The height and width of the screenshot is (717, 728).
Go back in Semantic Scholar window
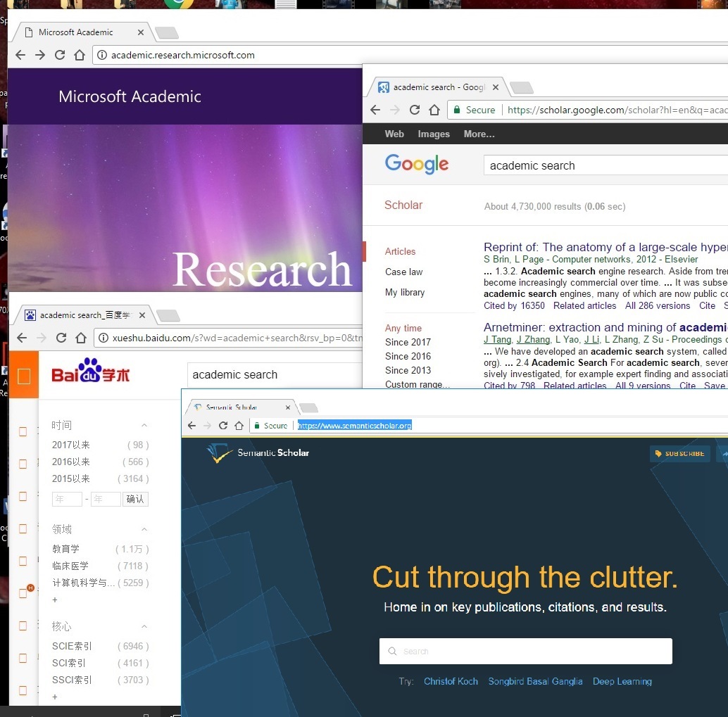pos(192,426)
